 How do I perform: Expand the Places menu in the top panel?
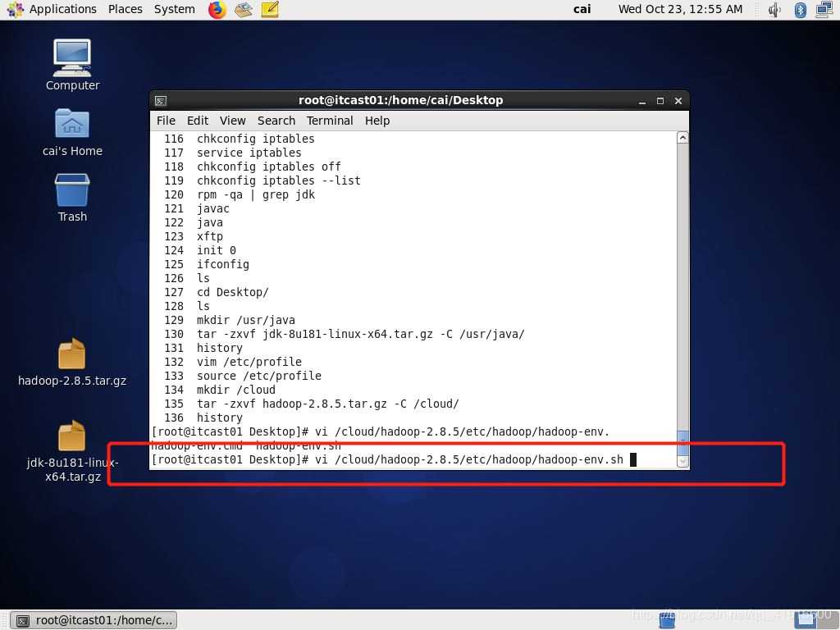[x=125, y=9]
